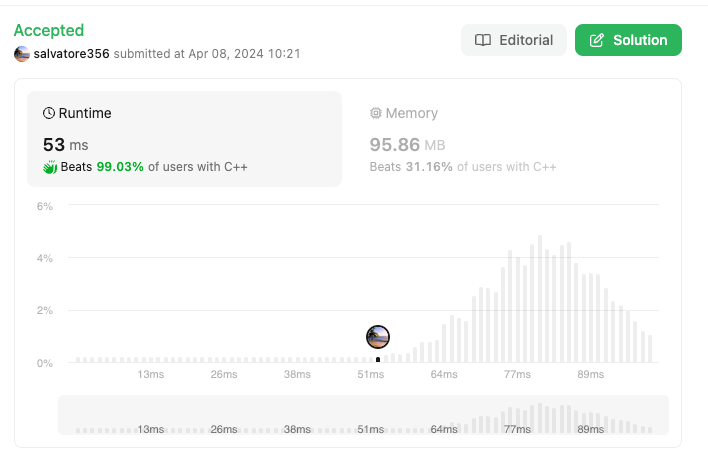Open the Editorial book icon
The image size is (708, 455).
483,40
